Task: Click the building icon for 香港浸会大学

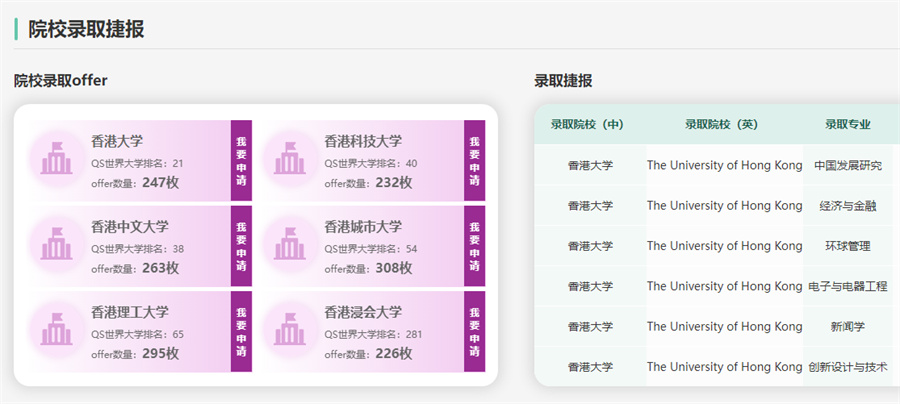Action: tap(289, 329)
